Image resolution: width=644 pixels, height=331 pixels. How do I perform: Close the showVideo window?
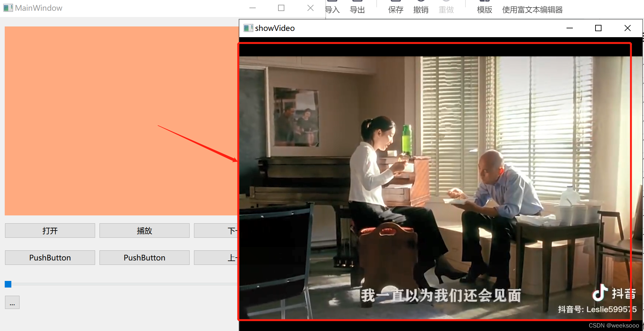627,28
